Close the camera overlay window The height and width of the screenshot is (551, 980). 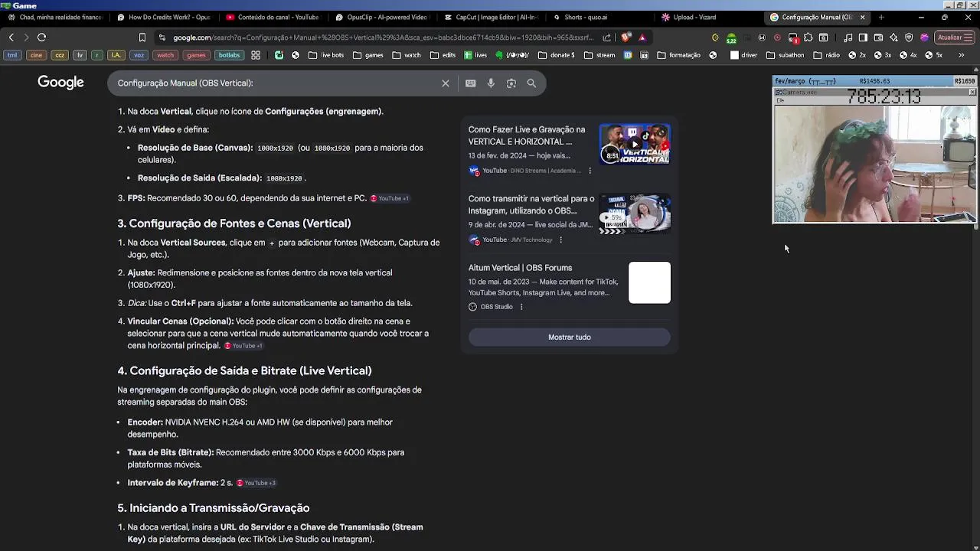(972, 93)
